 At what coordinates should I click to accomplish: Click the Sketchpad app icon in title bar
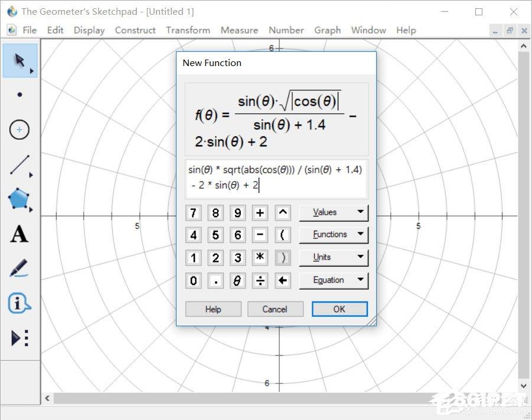pos(12,12)
